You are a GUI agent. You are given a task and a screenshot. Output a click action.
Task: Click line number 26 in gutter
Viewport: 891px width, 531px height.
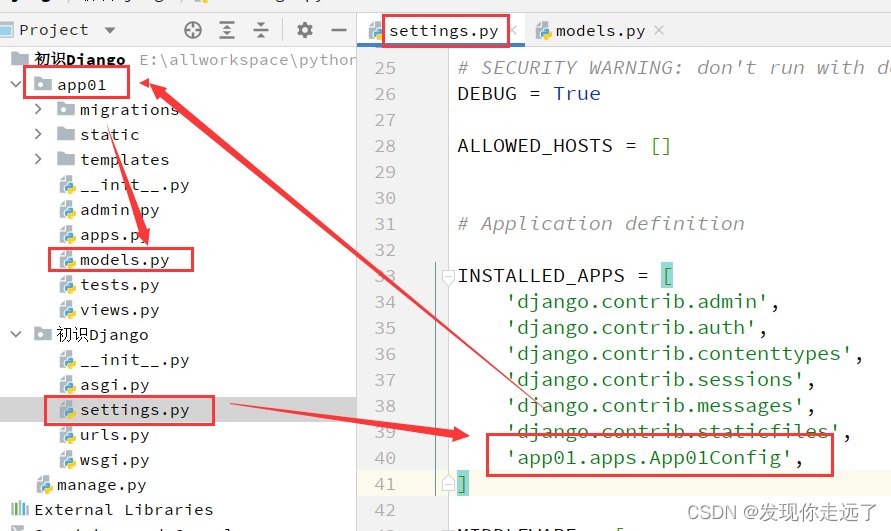point(385,94)
